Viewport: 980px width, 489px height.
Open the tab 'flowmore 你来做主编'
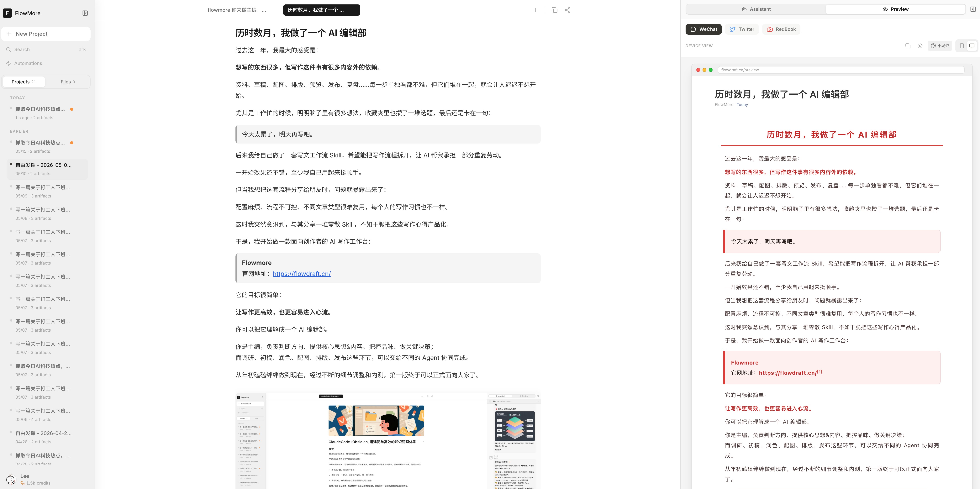(237, 10)
